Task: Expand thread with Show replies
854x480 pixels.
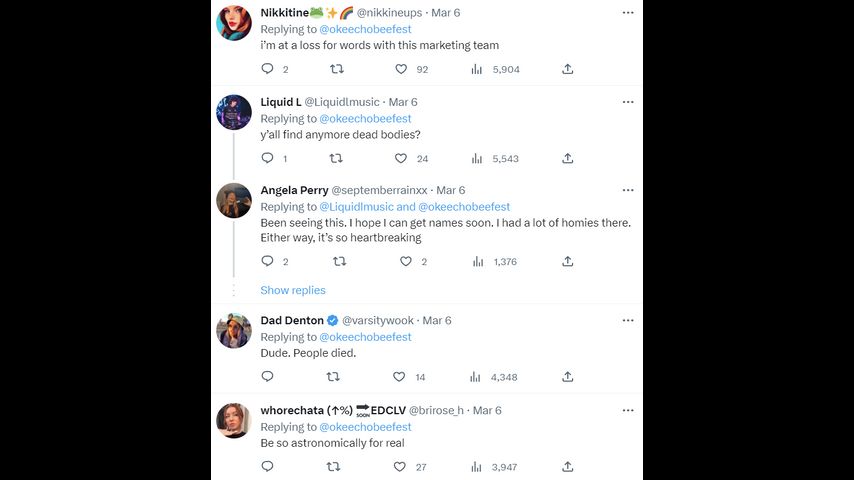Action: pyautogui.click(x=293, y=290)
